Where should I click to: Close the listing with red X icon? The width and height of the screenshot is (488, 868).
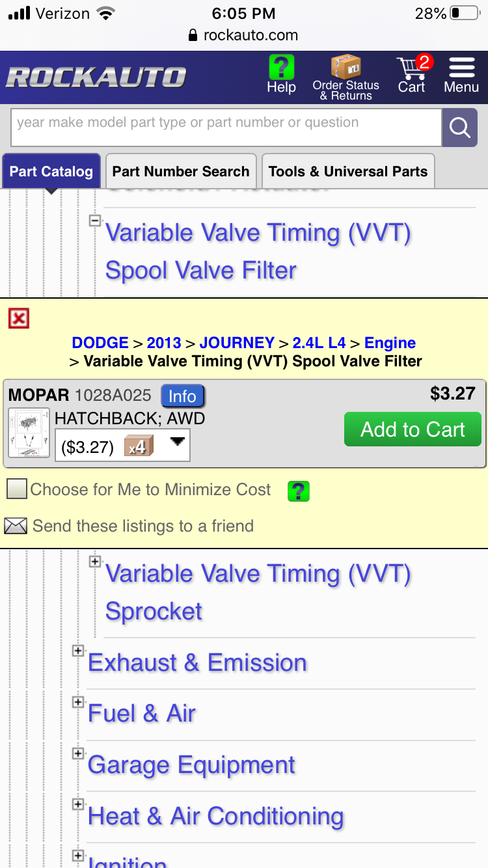tap(19, 318)
